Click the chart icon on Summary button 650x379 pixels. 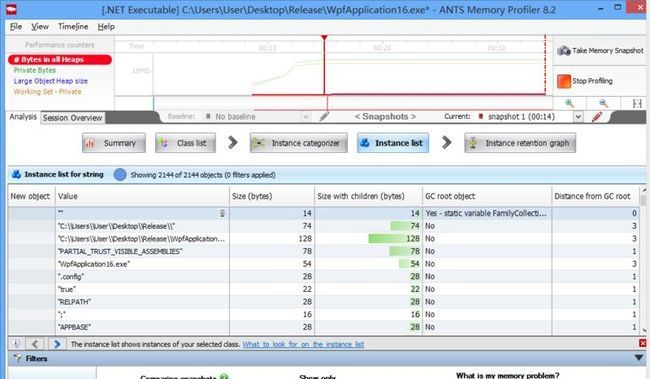tap(90, 143)
